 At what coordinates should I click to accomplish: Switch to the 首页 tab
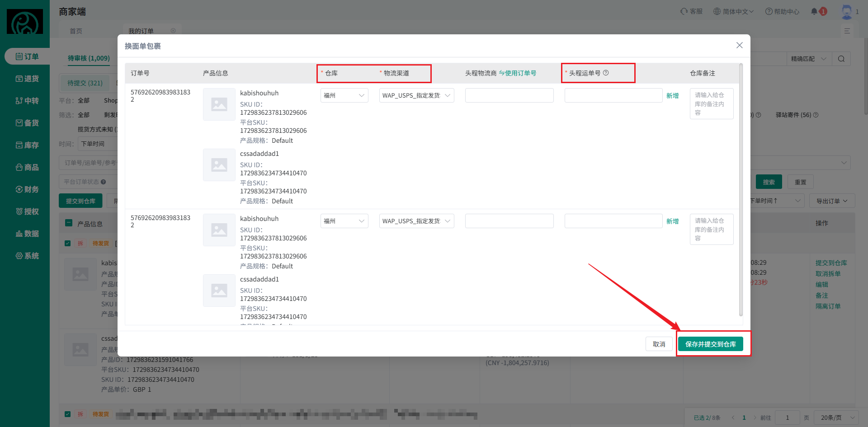76,31
